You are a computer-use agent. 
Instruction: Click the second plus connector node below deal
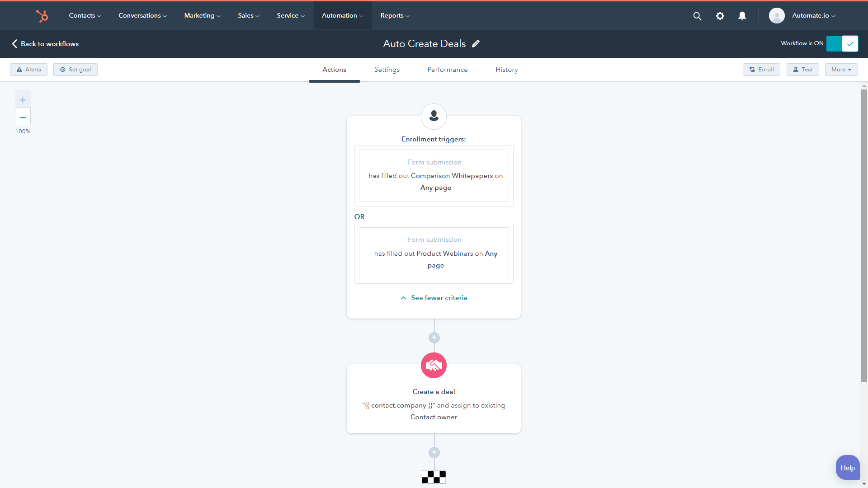tap(434, 452)
